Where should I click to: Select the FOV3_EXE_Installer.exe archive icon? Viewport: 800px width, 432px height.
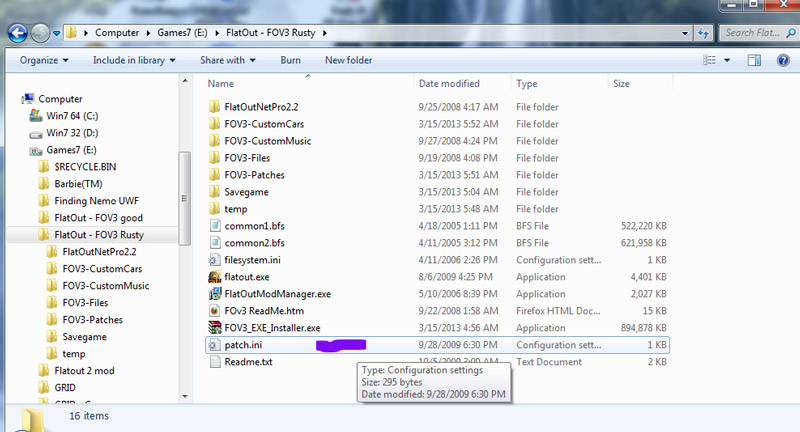tap(215, 327)
